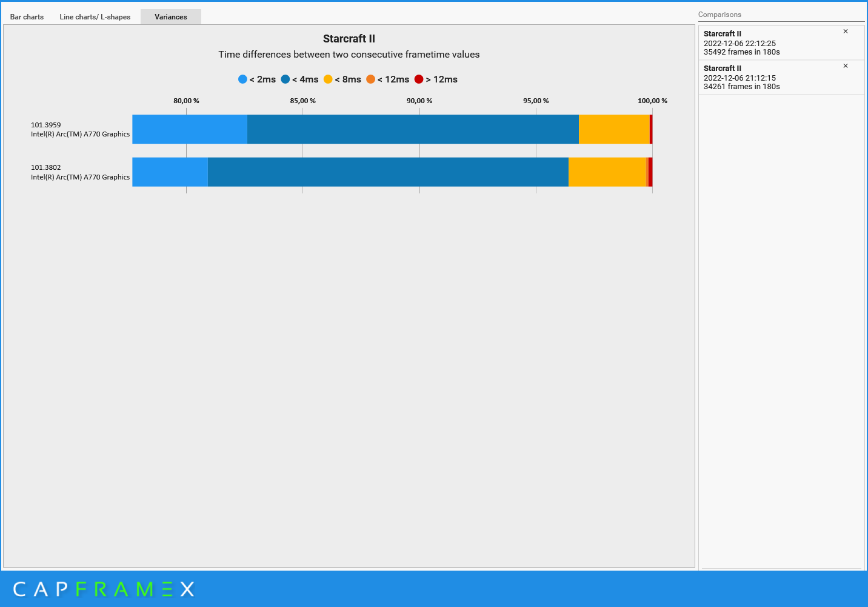Remove the 21:12:15 Starcraft II comparison
868x607 pixels.
[846, 66]
